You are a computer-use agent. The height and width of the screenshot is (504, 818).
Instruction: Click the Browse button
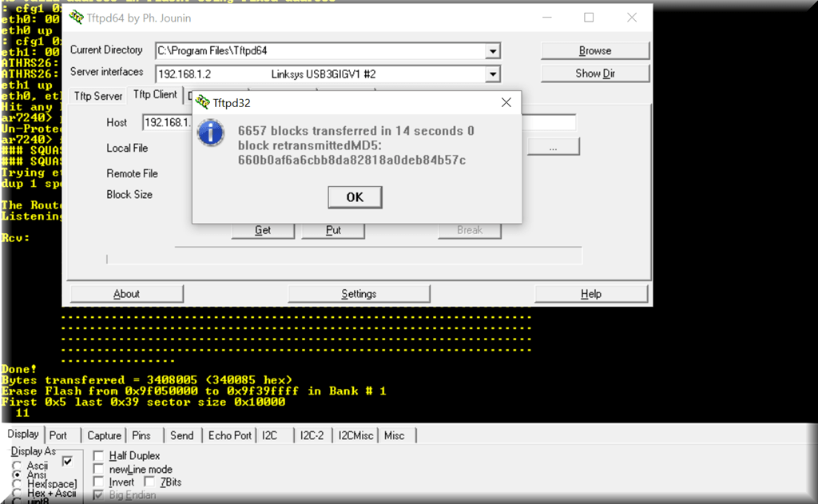coord(594,50)
